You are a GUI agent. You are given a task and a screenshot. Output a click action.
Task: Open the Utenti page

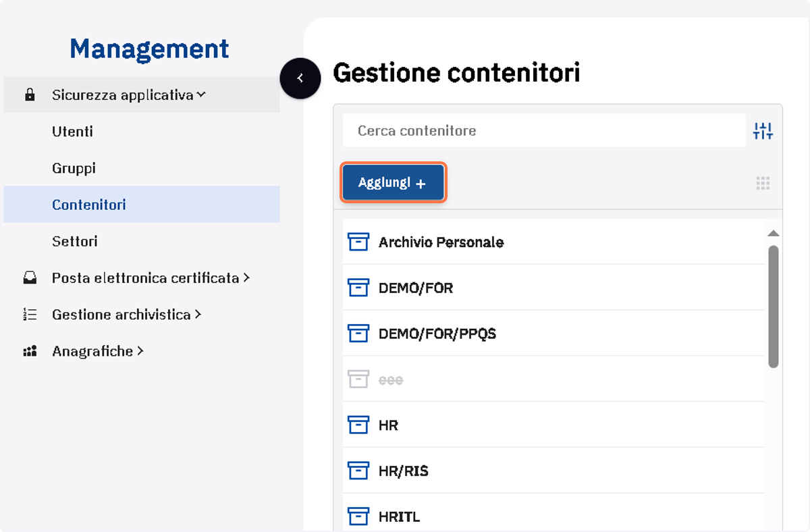pyautogui.click(x=73, y=132)
